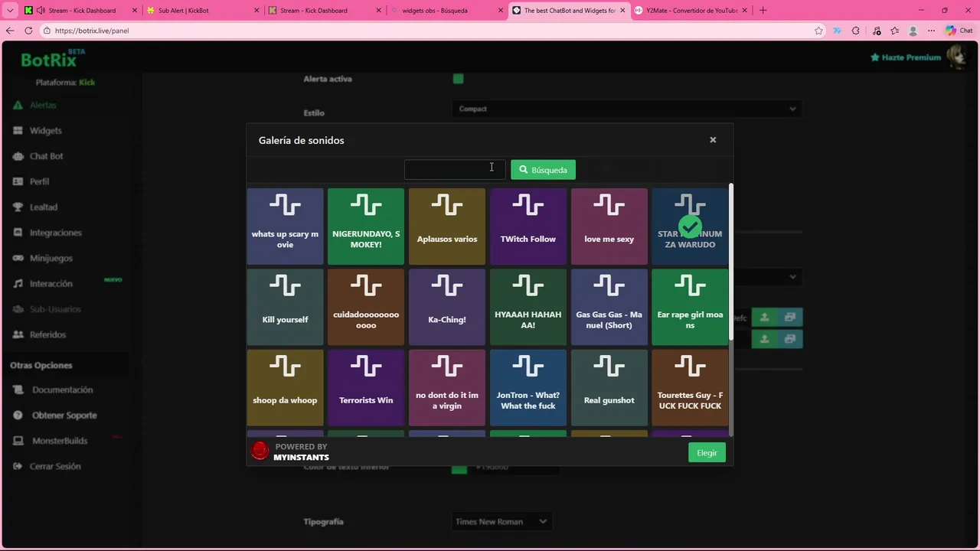Open Integraciones in the sidebar
This screenshot has width=980, height=551.
point(47,233)
